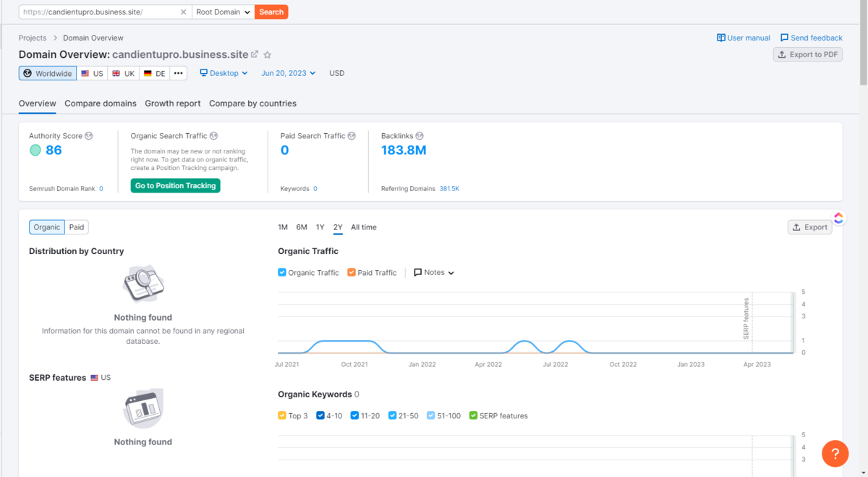Click the Authority Score value 86
The height and width of the screenshot is (477, 868).
(54, 151)
